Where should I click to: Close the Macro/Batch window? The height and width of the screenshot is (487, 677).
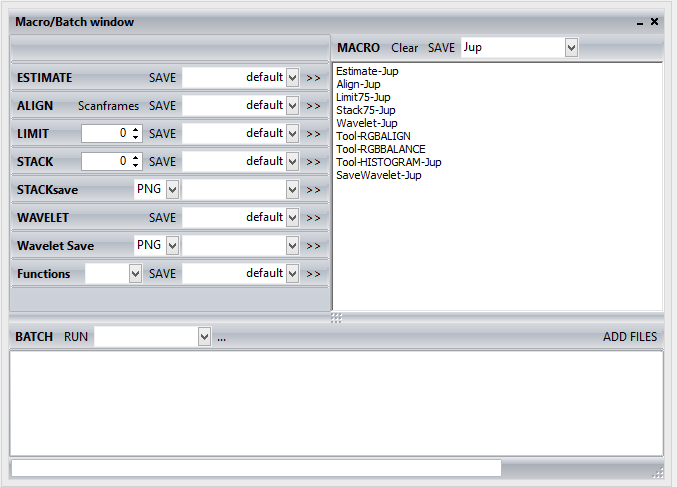655,21
